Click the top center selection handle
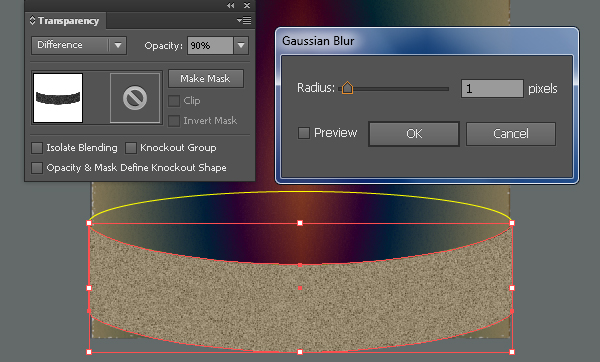Image resolution: width=600 pixels, height=362 pixels. pos(300,223)
